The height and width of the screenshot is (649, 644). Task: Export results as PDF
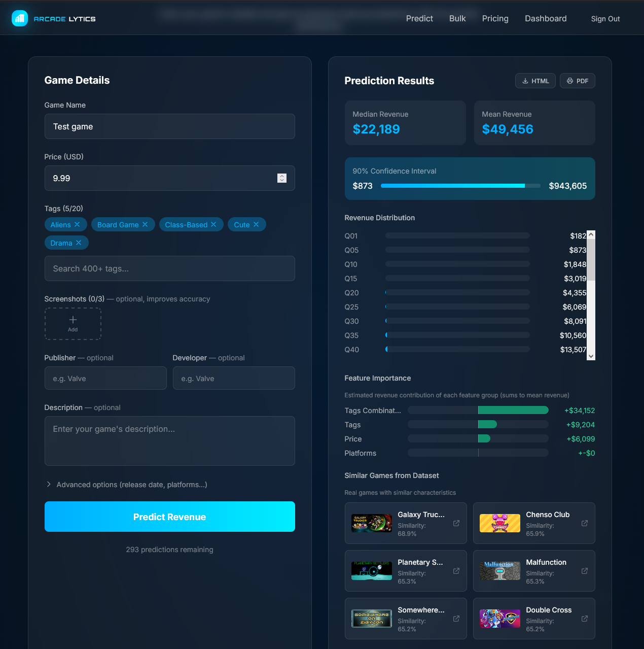(x=578, y=81)
